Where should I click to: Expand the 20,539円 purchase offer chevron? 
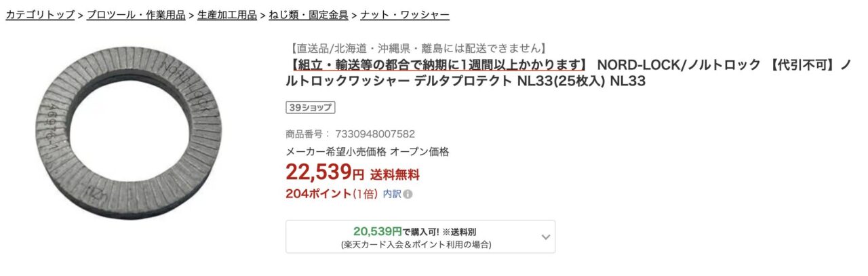click(546, 237)
